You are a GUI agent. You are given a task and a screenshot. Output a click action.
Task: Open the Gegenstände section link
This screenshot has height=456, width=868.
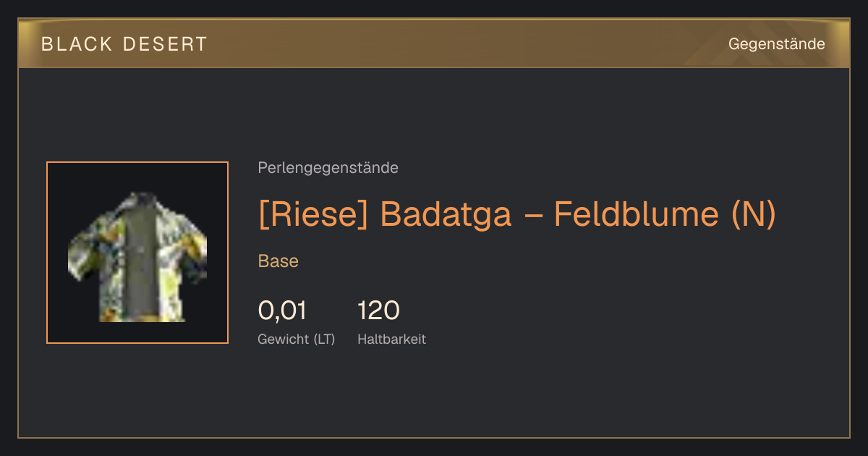[x=777, y=44]
